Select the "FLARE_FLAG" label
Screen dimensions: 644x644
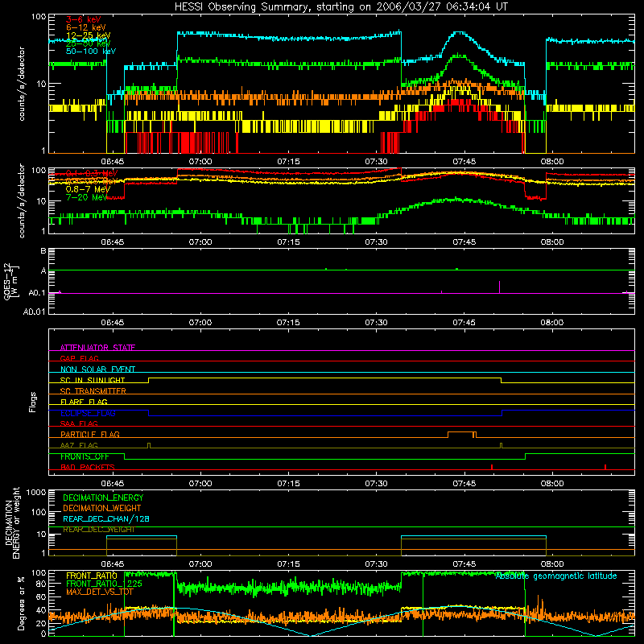tap(84, 402)
